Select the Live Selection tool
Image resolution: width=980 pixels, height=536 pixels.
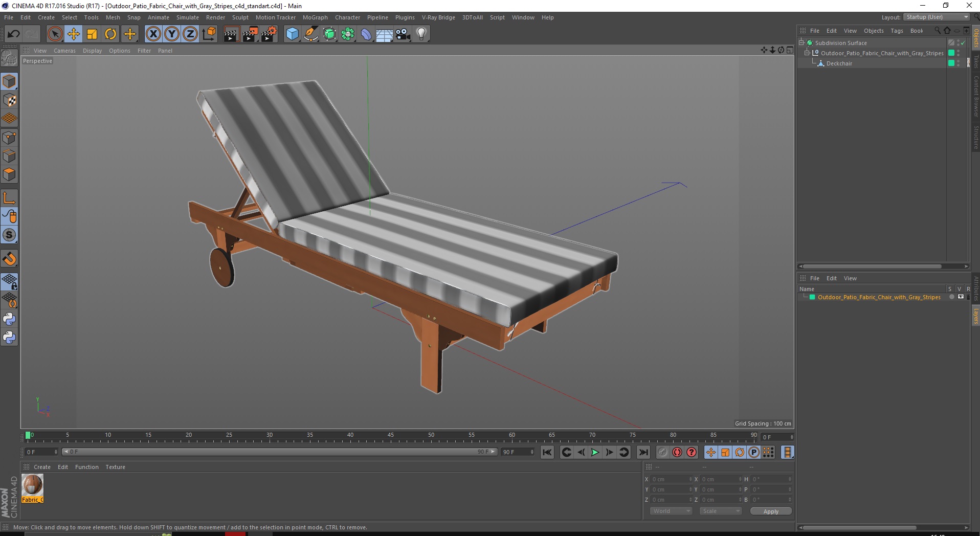coord(55,34)
